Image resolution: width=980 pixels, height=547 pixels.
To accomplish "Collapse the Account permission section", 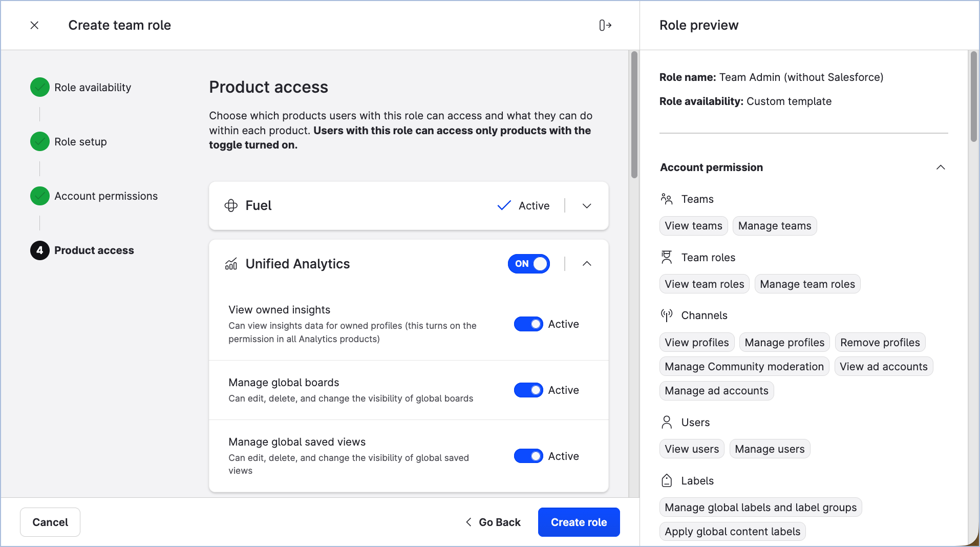I will point(940,167).
